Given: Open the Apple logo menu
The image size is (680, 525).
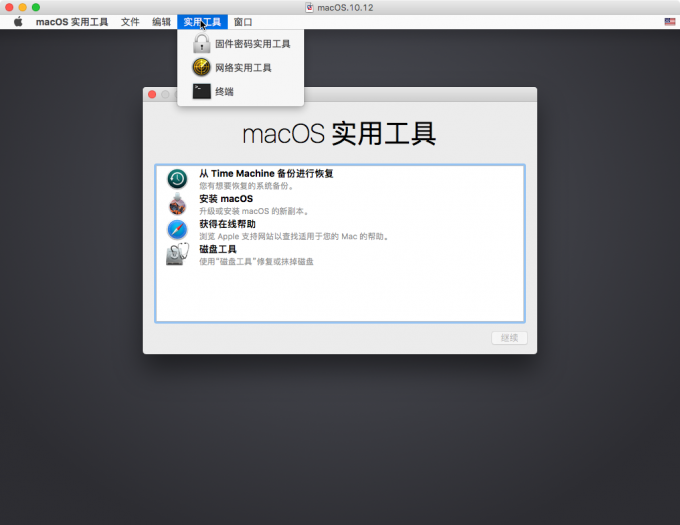Looking at the screenshot, I should coord(18,22).
